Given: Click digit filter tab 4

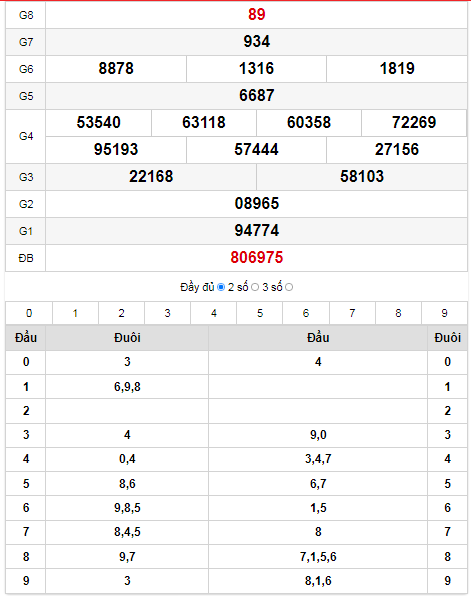Looking at the screenshot, I should 214,313.
